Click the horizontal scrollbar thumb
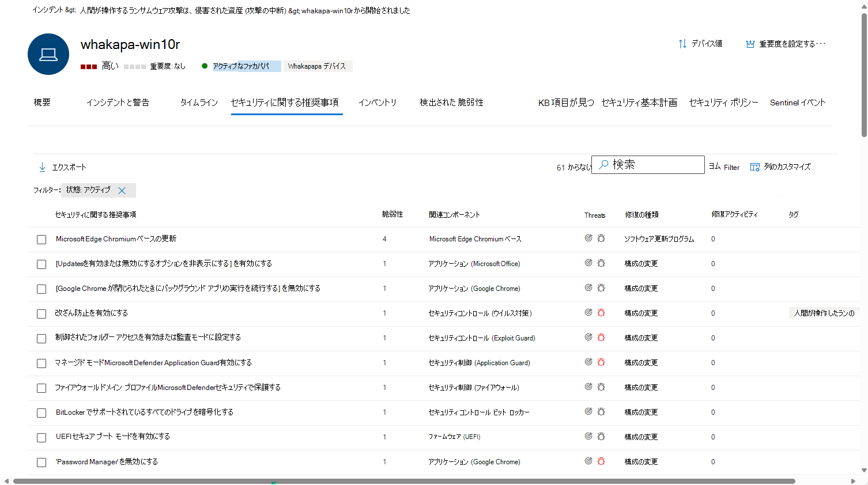The image size is (868, 485). (403, 481)
